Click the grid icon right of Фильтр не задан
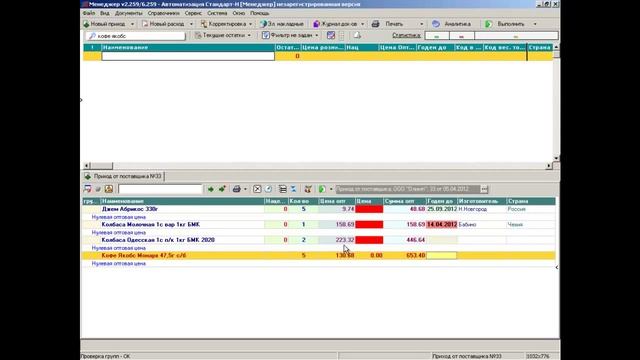Image resolution: width=640 pixels, height=360 pixels. [331, 36]
